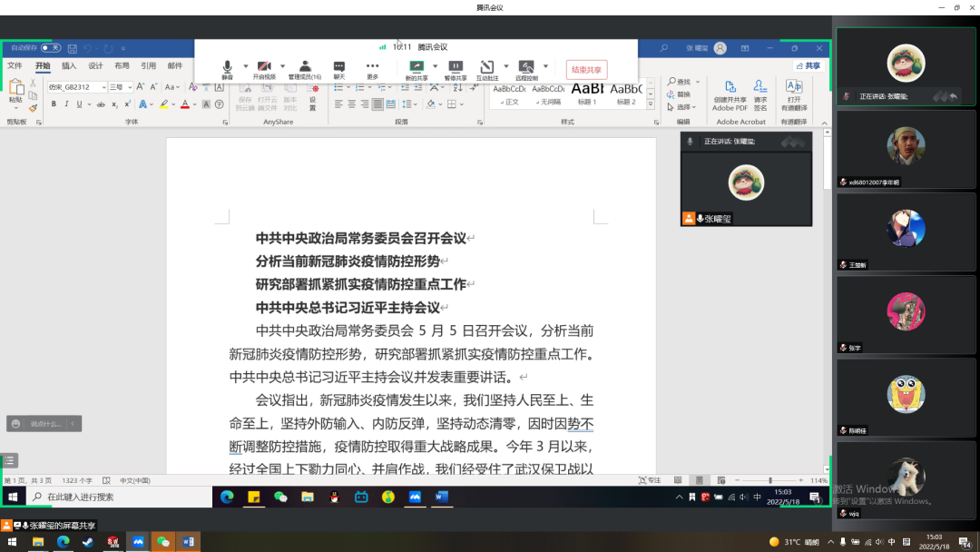Turn on video in meeting toolbar
This screenshot has width=980, height=552.
(x=264, y=69)
